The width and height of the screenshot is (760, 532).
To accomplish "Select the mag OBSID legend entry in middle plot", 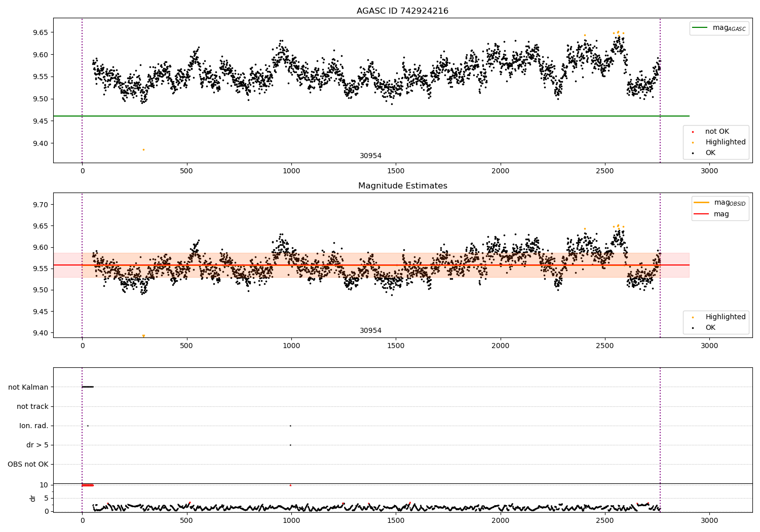I will coord(720,203).
